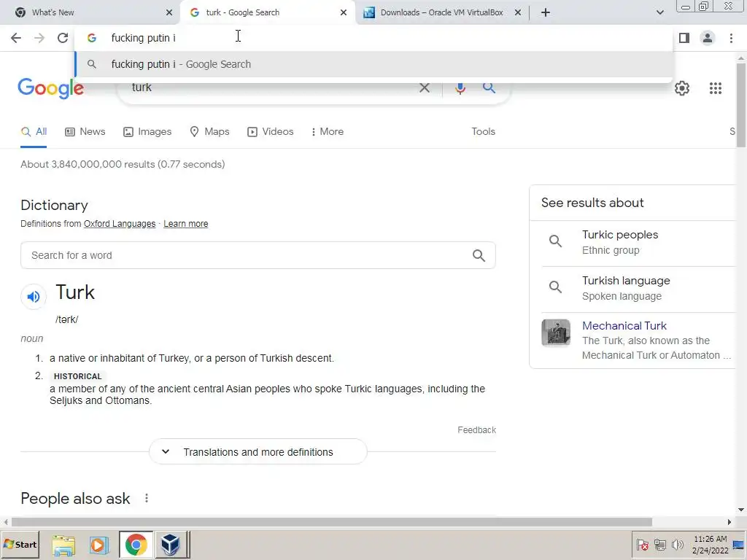Open the tab search dropdown arrow
The image size is (747, 560).
click(659, 12)
